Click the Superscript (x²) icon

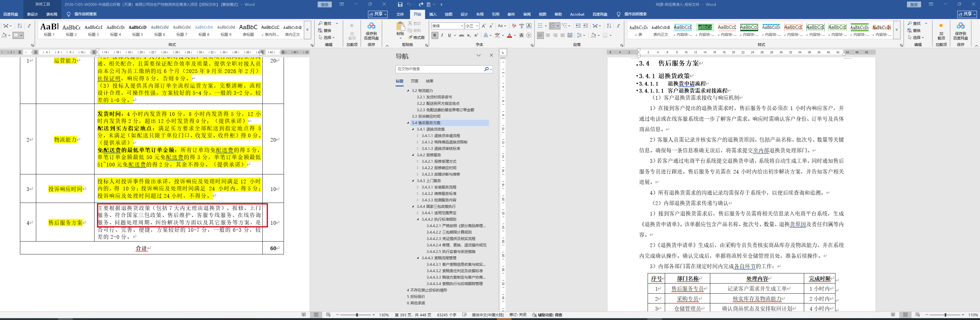476,35
